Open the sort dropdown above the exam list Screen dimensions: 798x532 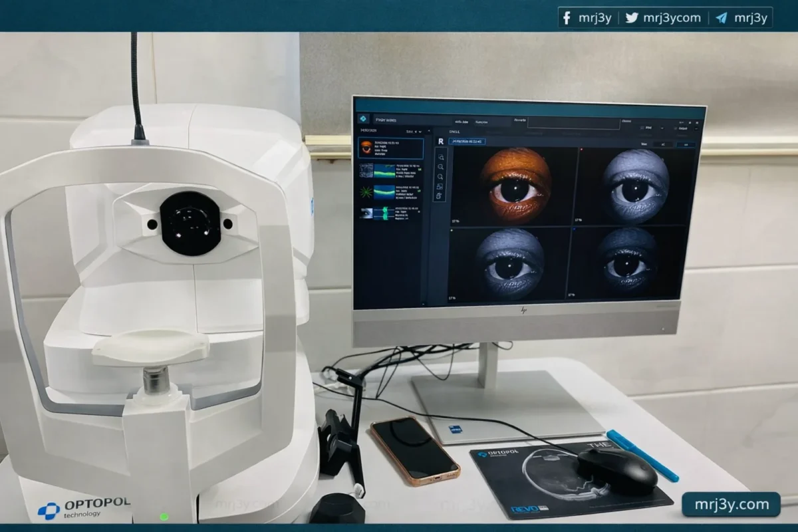click(x=419, y=132)
